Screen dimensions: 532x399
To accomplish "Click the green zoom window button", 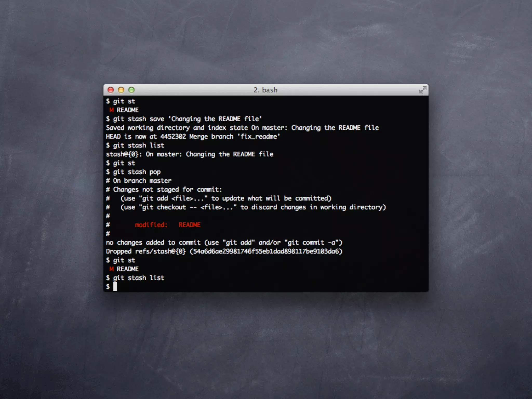I will [x=131, y=90].
